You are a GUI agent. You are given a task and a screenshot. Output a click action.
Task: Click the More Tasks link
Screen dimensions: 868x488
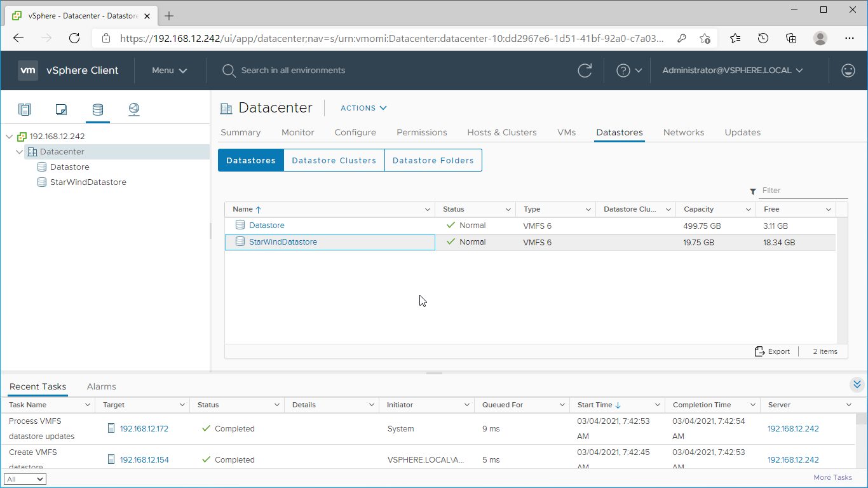point(833,477)
